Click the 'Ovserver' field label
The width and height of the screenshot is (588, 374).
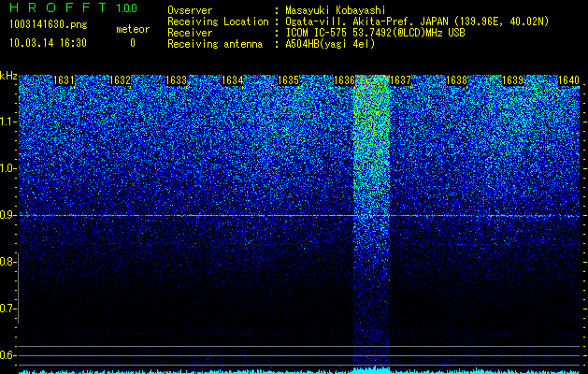pos(190,10)
